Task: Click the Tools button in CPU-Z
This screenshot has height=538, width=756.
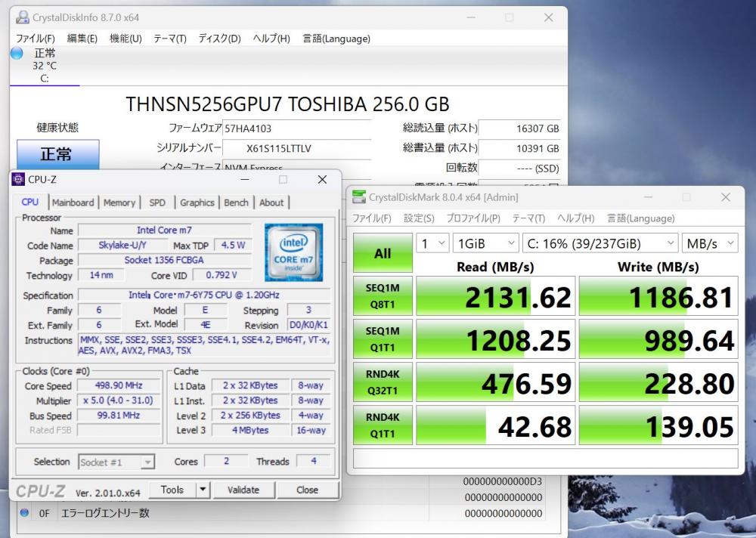Action: tap(172, 490)
